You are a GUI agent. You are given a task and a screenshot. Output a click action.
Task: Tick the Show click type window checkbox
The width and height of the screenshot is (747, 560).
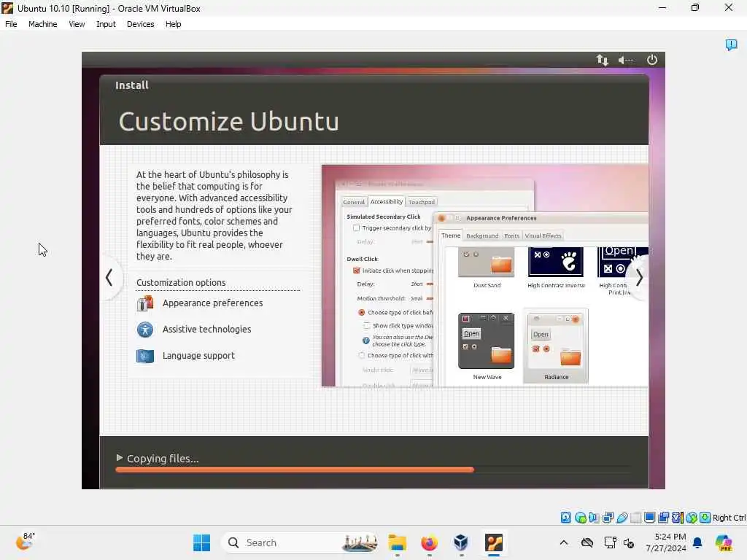[x=367, y=326]
